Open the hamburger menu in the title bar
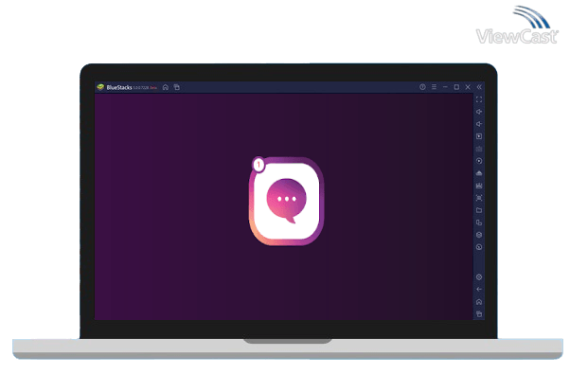 (x=434, y=87)
